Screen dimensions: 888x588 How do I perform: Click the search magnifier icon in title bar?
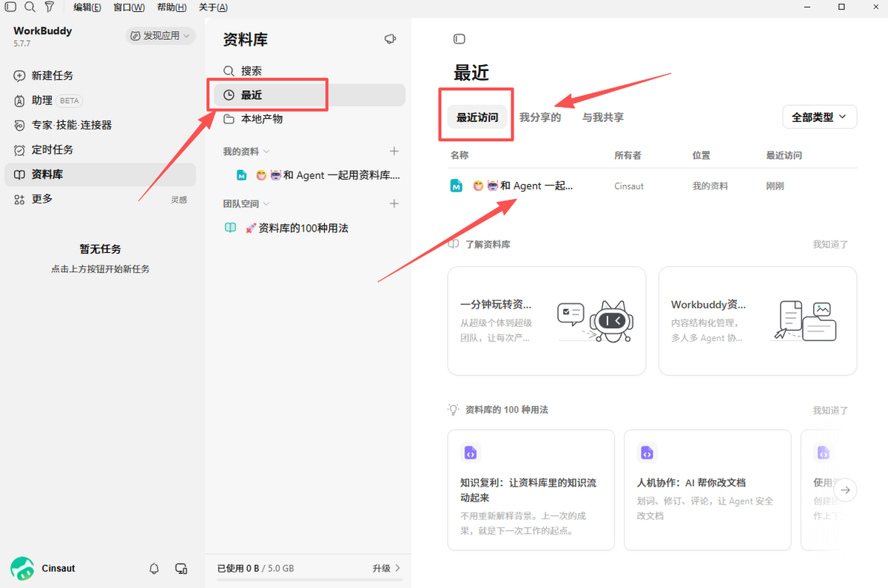(30, 7)
